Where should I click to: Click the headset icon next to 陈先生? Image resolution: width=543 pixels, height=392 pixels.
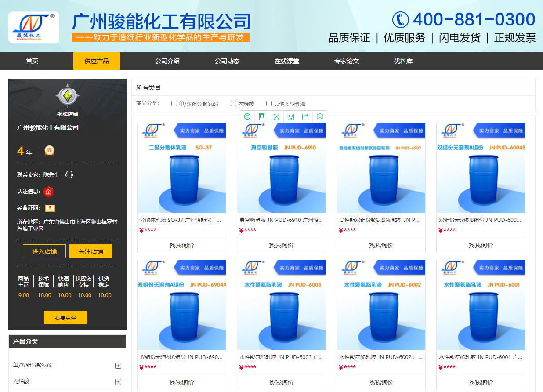click(x=69, y=174)
